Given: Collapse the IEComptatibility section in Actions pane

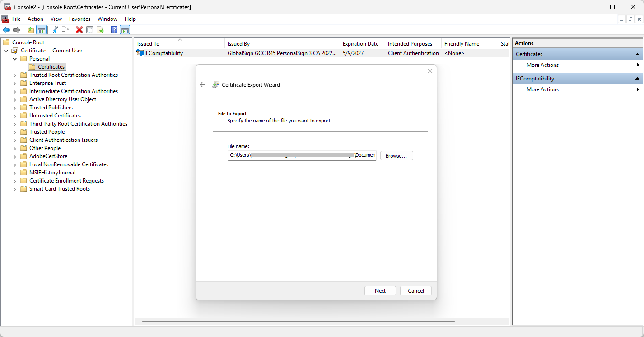Looking at the screenshot, I should point(638,79).
